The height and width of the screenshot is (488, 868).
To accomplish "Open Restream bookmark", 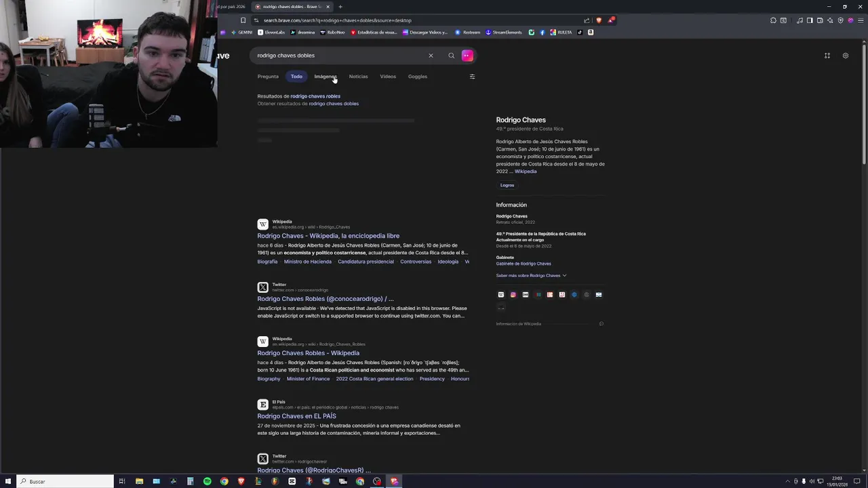I will (468, 33).
